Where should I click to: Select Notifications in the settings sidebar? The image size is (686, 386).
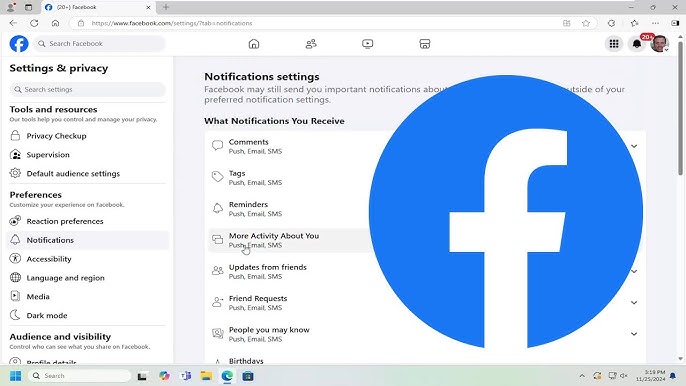pyautogui.click(x=88, y=240)
